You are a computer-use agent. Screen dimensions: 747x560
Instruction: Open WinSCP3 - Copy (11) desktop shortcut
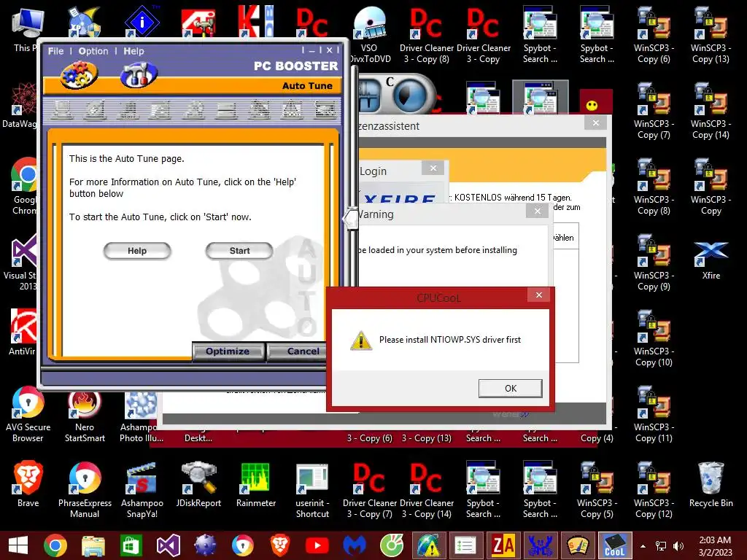(x=654, y=414)
